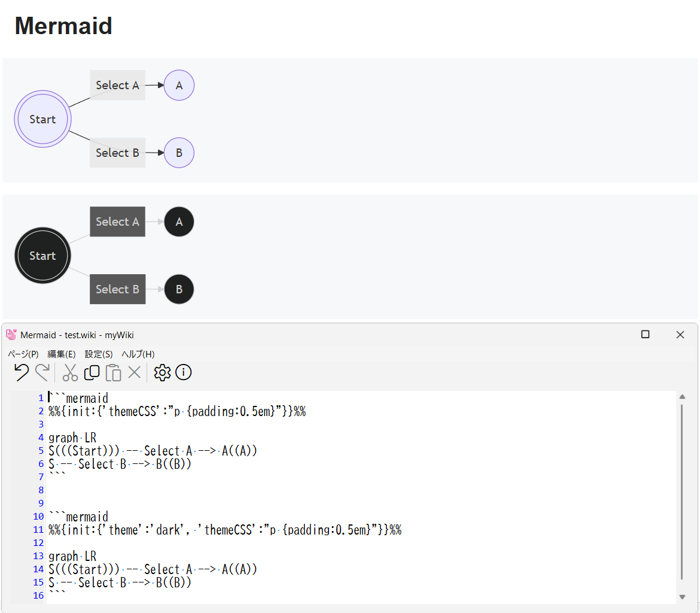
Task: Click the myWiki app icon in title bar
Action: 11,334
